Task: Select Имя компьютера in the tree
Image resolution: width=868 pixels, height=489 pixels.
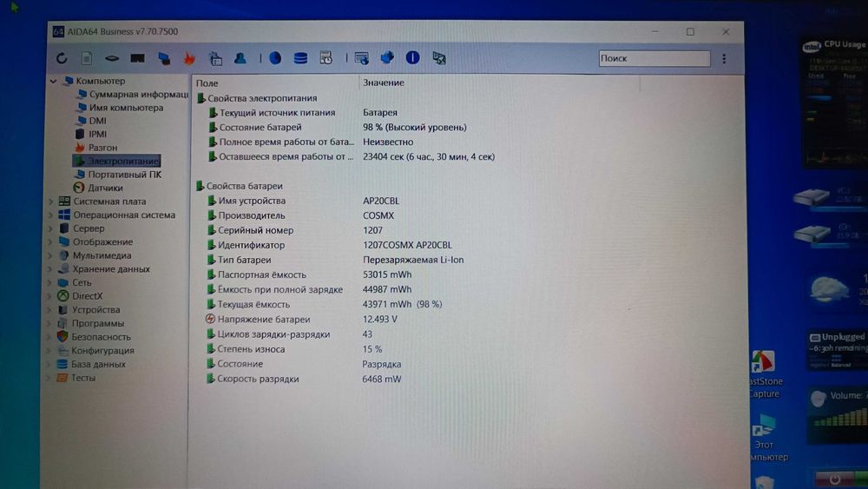Action: click(x=120, y=108)
